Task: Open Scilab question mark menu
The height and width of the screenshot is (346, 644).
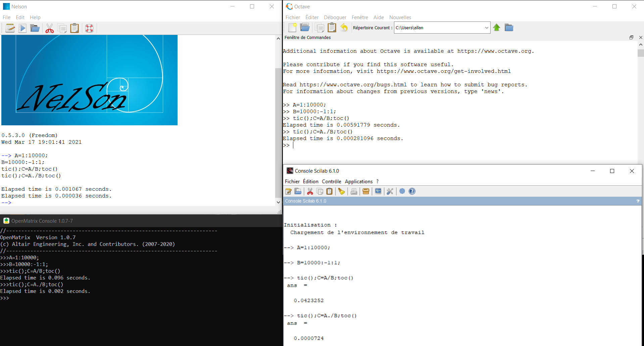Action: click(378, 181)
